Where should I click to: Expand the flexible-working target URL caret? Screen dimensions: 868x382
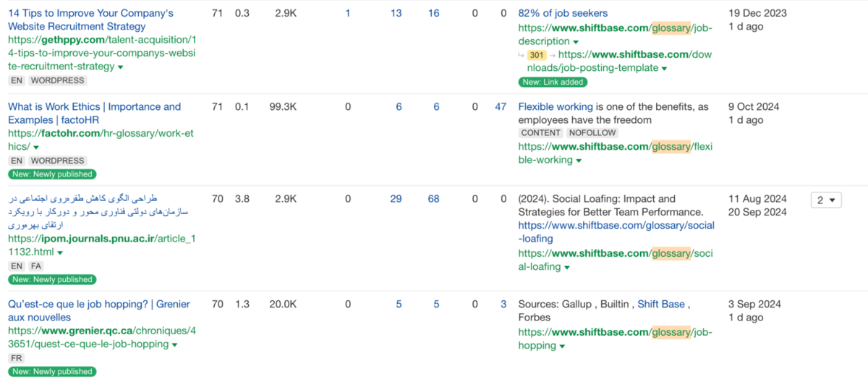[x=579, y=161]
